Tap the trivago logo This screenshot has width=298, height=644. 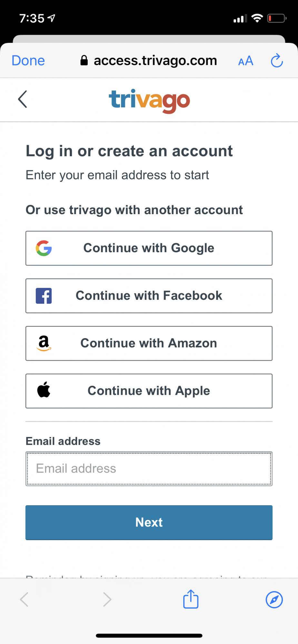[x=149, y=100]
